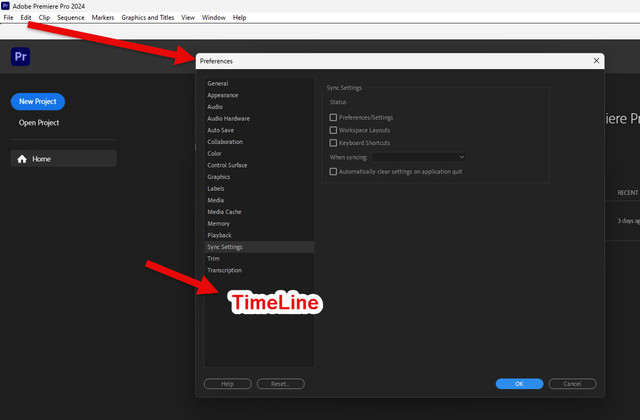
Task: Enable Preferences/Settings sync checkbox
Action: tap(333, 118)
